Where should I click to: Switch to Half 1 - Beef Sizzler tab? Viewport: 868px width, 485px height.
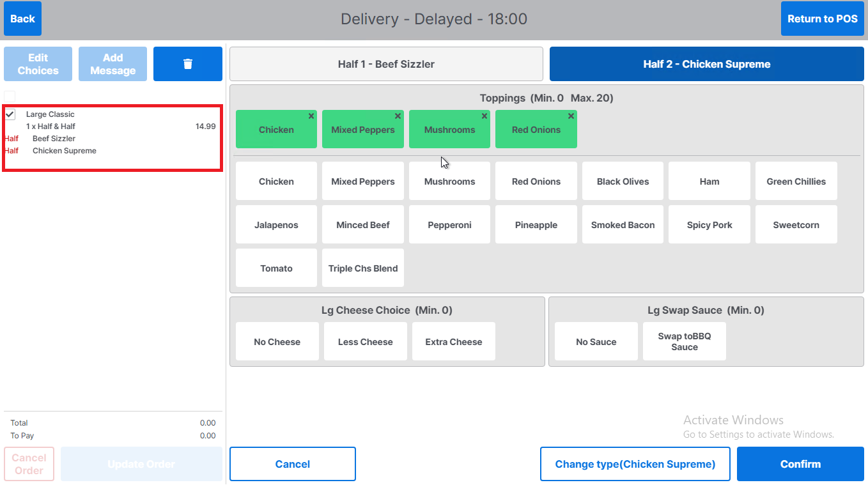click(386, 64)
